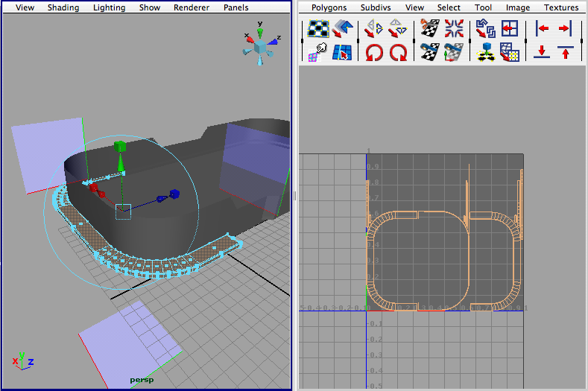Click the view cube's red X axis cone
The image size is (588, 391).
point(250,39)
